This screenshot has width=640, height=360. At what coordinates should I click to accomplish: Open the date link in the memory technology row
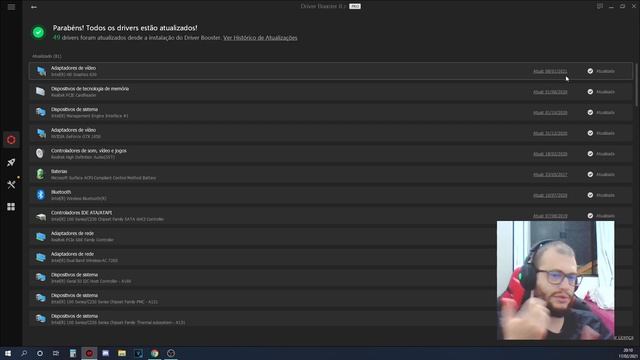(x=550, y=92)
